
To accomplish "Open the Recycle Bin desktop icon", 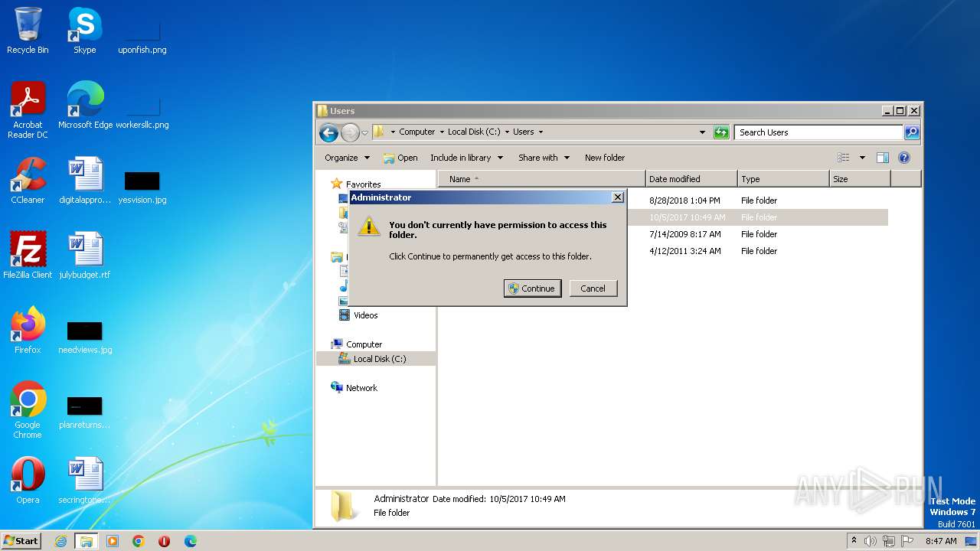I will click(x=28, y=31).
